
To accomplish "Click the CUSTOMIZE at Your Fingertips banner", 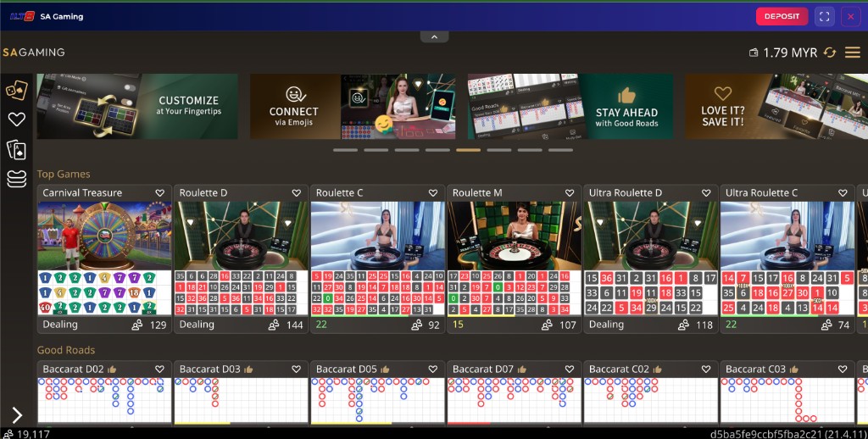I will [x=137, y=106].
